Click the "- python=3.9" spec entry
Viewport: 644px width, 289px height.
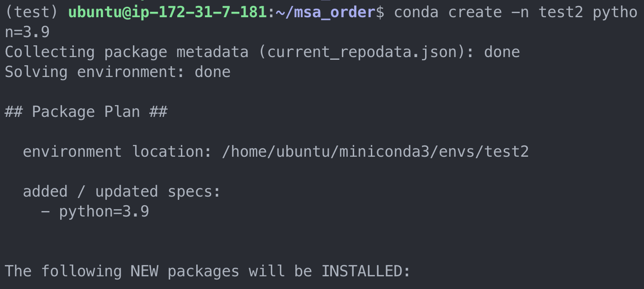point(95,212)
